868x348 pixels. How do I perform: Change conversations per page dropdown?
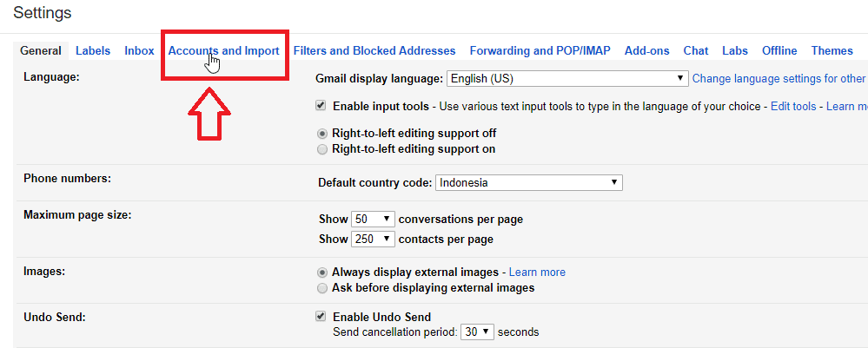click(373, 219)
